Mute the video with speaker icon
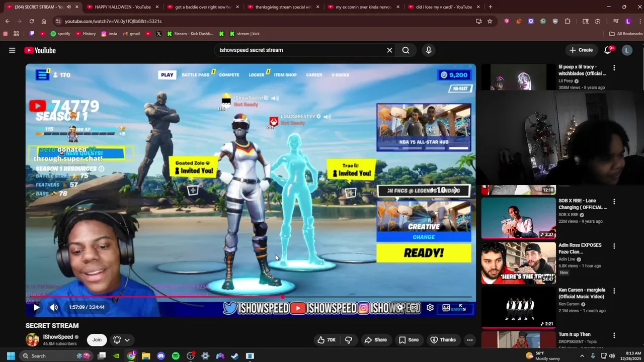Screen dimensions: 644x362 click(54, 307)
